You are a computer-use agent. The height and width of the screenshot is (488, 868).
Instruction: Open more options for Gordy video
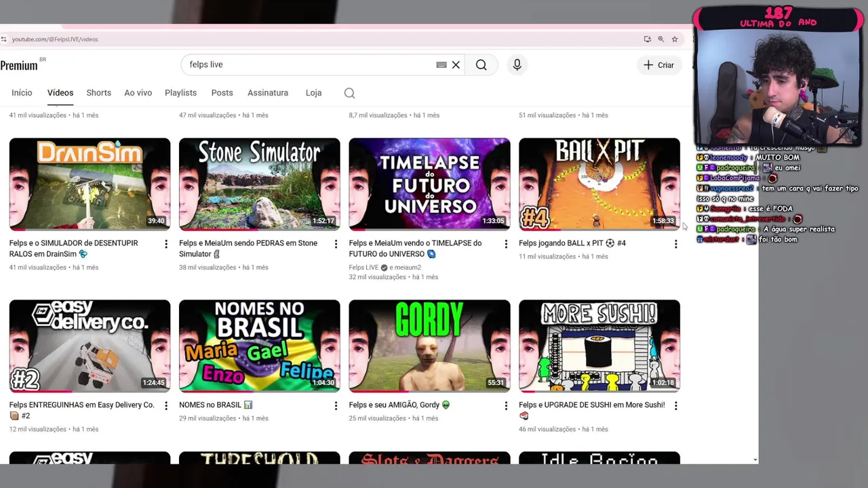coord(505,405)
